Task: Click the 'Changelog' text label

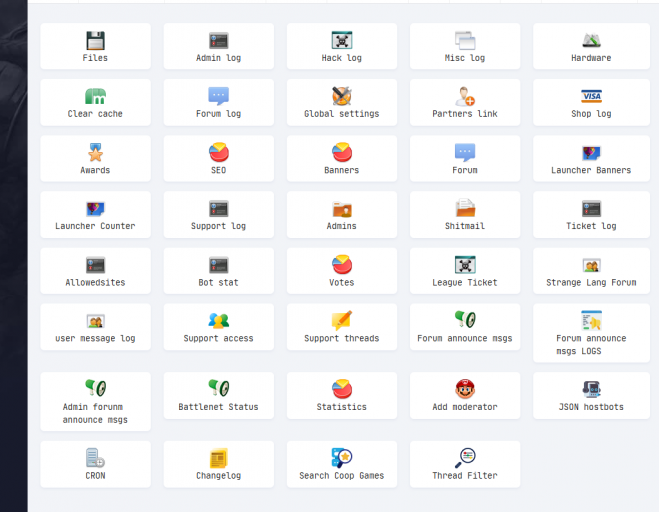Action: coord(219,476)
